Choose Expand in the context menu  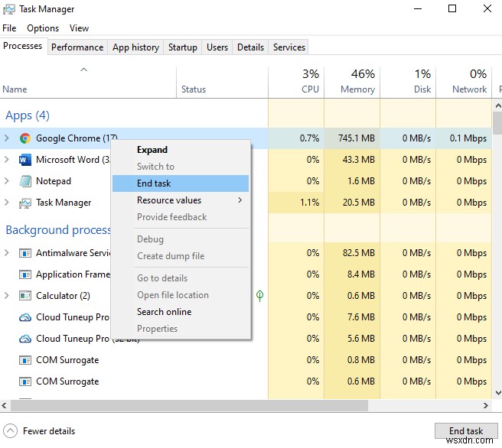coord(181,150)
